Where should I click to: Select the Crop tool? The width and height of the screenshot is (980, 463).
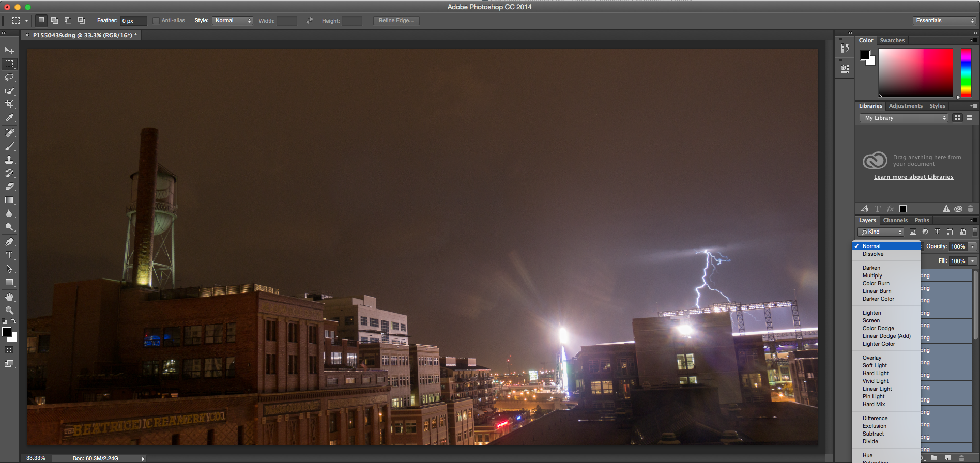9,104
